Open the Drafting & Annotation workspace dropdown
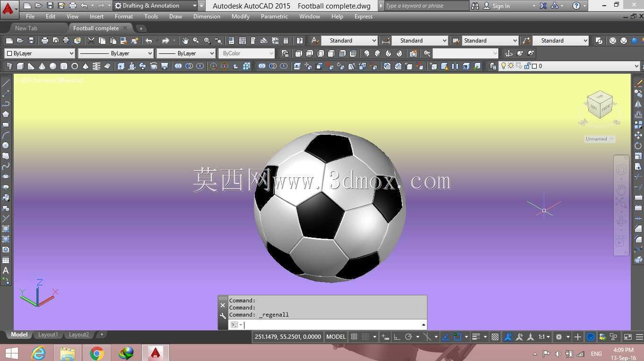Viewport: 644px width, 361px height. 155,6
